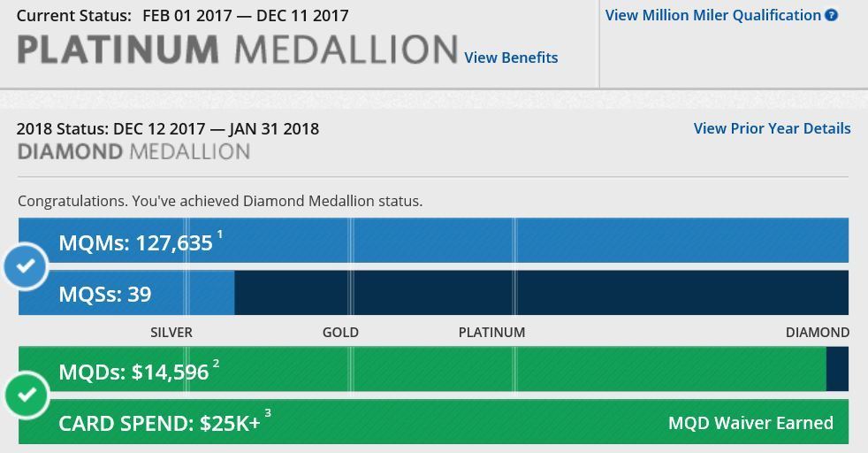Open the View Benefits link
This screenshot has height=453, width=868.
[x=511, y=58]
